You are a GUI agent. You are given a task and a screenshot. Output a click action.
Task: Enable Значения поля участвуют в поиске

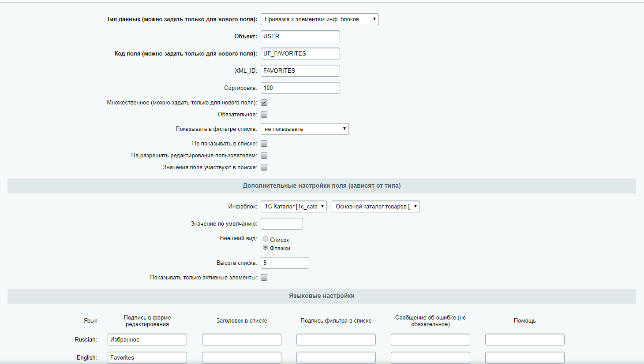(x=264, y=167)
